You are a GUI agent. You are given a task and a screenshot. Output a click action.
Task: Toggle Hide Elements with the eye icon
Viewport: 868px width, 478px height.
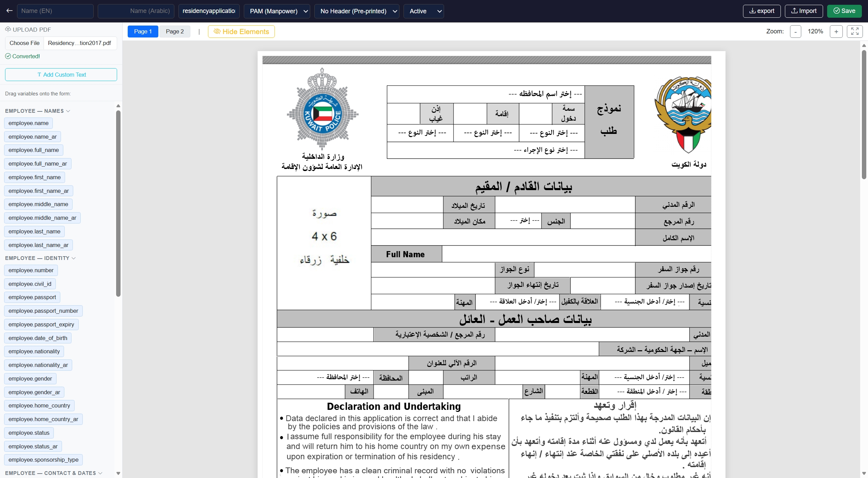[x=217, y=31]
